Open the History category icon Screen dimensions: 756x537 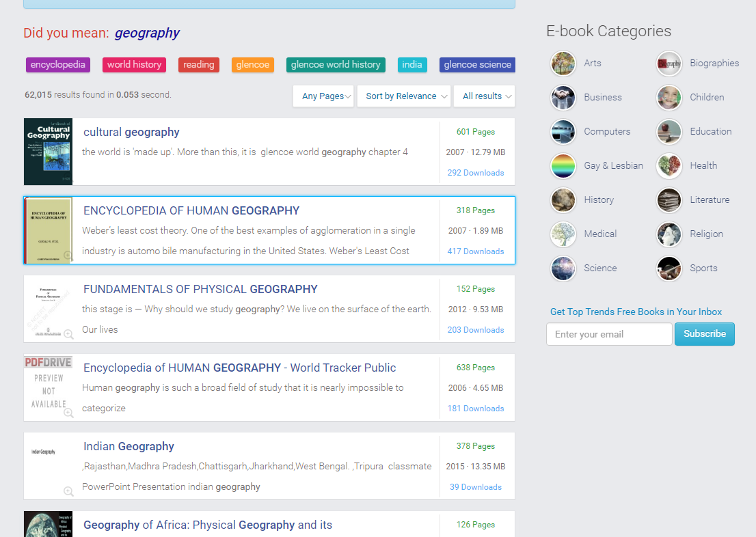[563, 200]
